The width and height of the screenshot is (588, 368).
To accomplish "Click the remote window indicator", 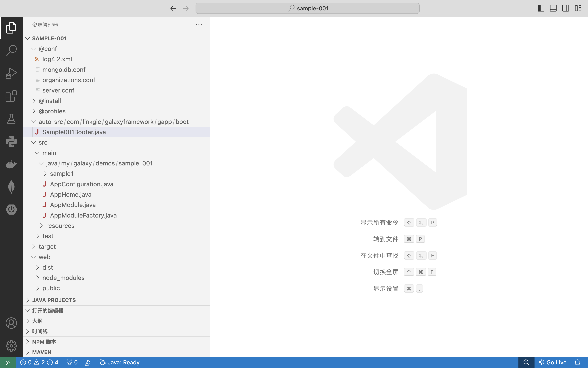I will [8, 362].
